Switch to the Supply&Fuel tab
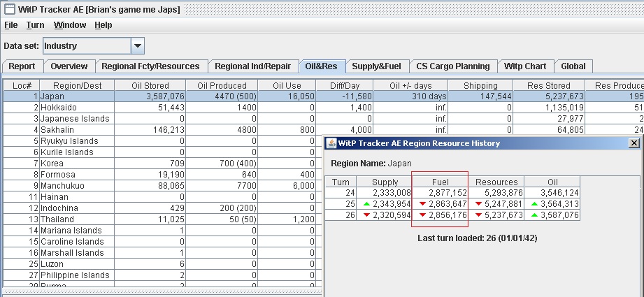This screenshot has height=297, width=644. [376, 66]
